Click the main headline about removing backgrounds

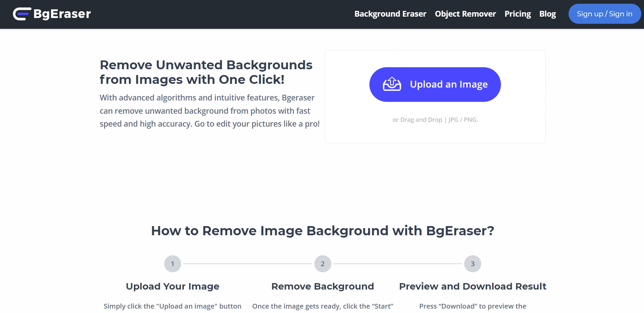pyautogui.click(x=206, y=72)
